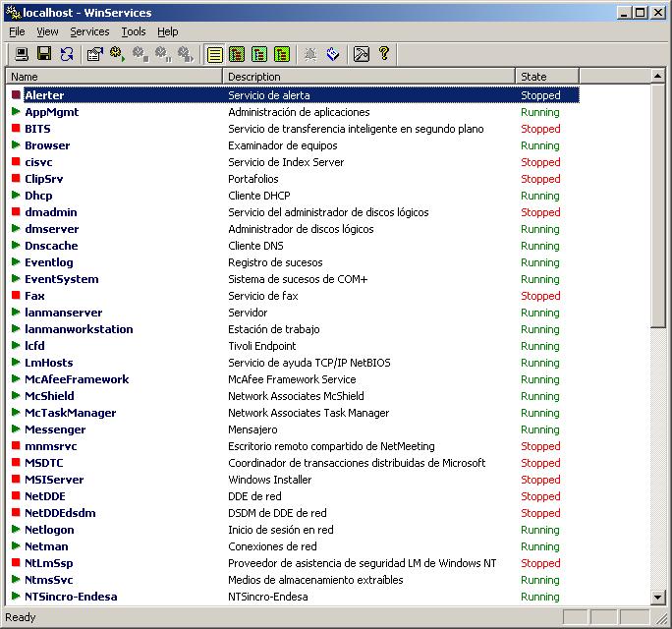Screen dimensions: 672x629
Task: Click the green running icon beside Dhcp
Action: [16, 196]
